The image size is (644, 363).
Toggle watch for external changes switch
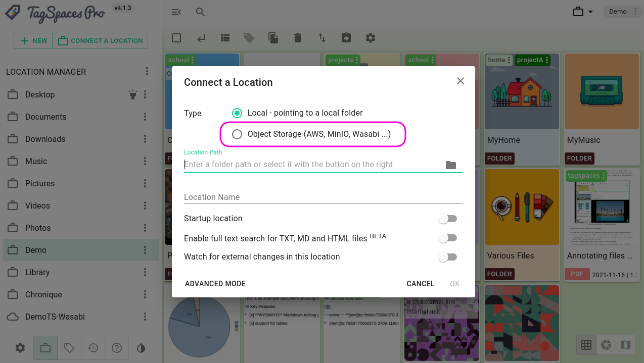(447, 257)
